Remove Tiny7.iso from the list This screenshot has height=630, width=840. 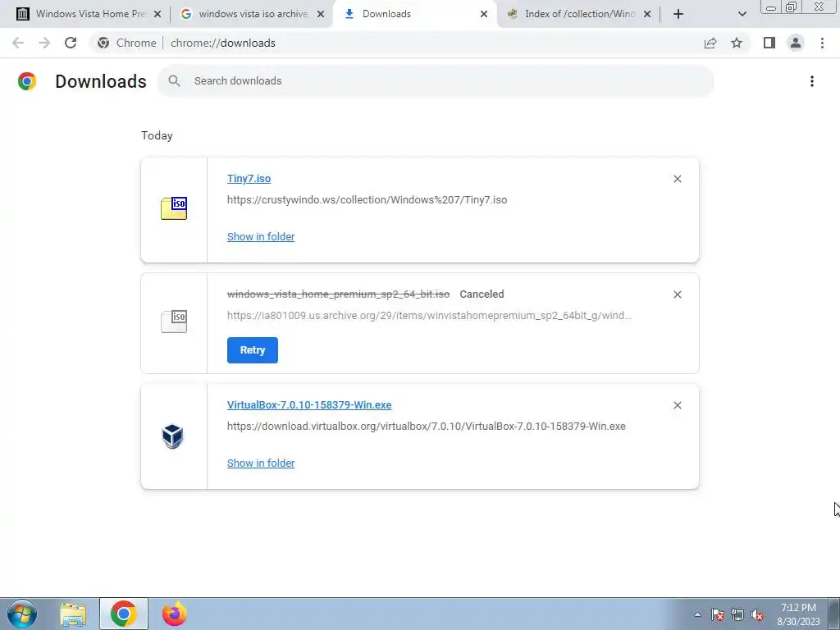point(677,179)
